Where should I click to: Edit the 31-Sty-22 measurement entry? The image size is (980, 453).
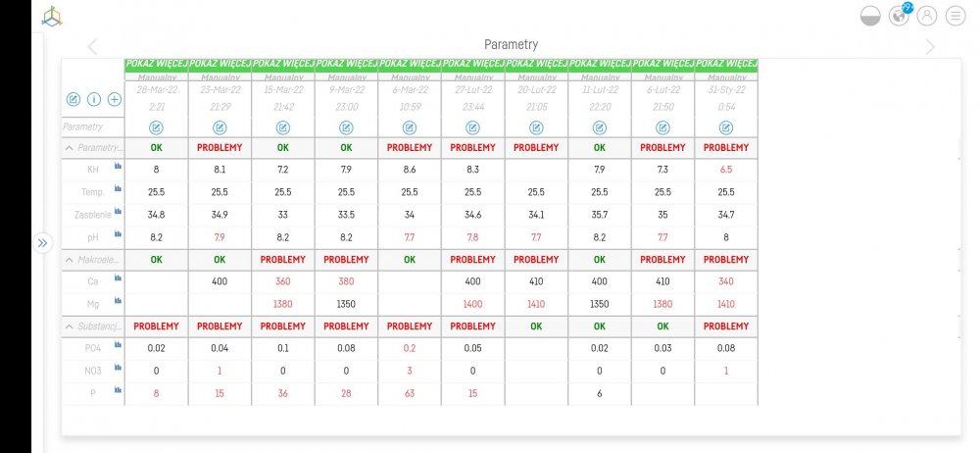[x=726, y=127]
